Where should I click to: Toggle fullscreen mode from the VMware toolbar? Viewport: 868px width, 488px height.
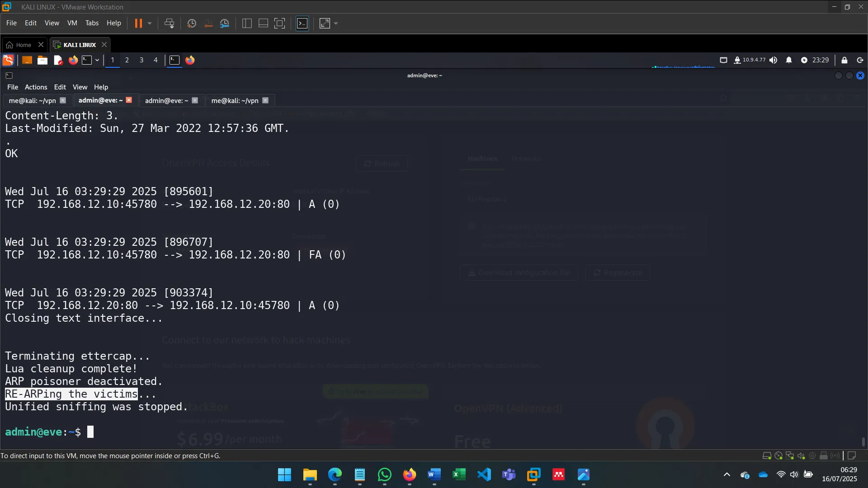pos(280,23)
